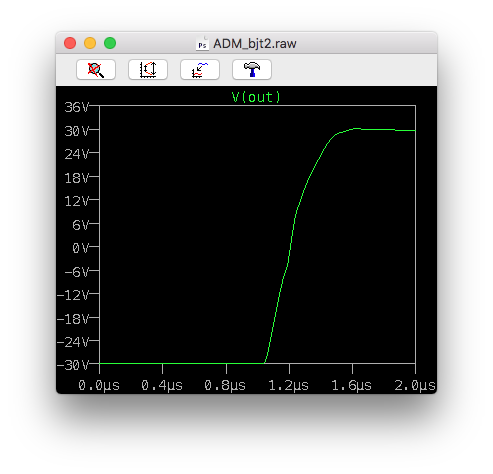Click the flat -30V part of the green trace
Viewport: 493px width, 474px height.
182,363
